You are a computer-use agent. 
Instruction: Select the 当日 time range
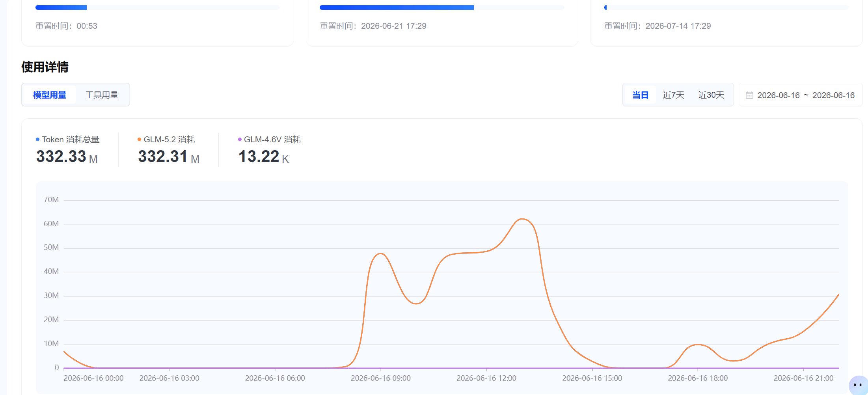tap(640, 95)
